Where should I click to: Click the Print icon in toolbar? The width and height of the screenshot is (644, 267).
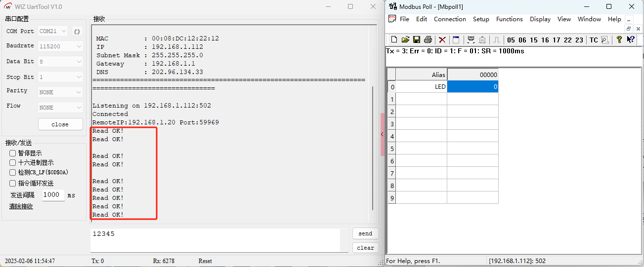coord(428,40)
